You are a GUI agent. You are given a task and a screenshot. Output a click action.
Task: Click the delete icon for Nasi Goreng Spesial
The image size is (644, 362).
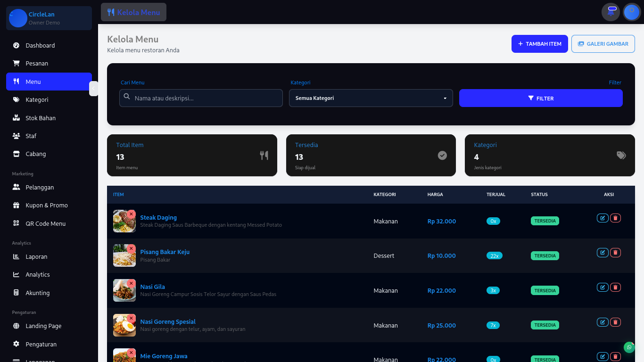615,322
